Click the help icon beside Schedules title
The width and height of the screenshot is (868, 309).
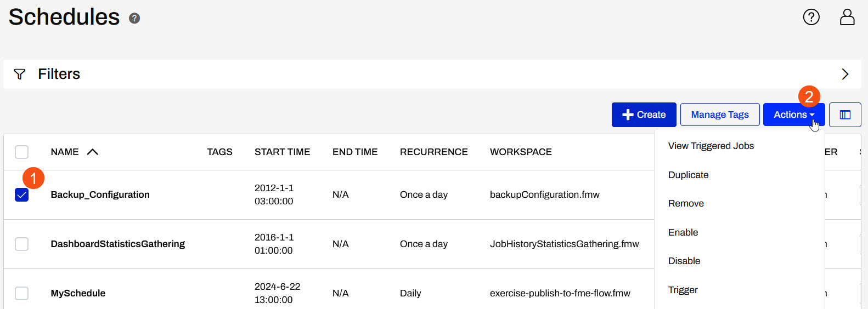click(x=134, y=19)
